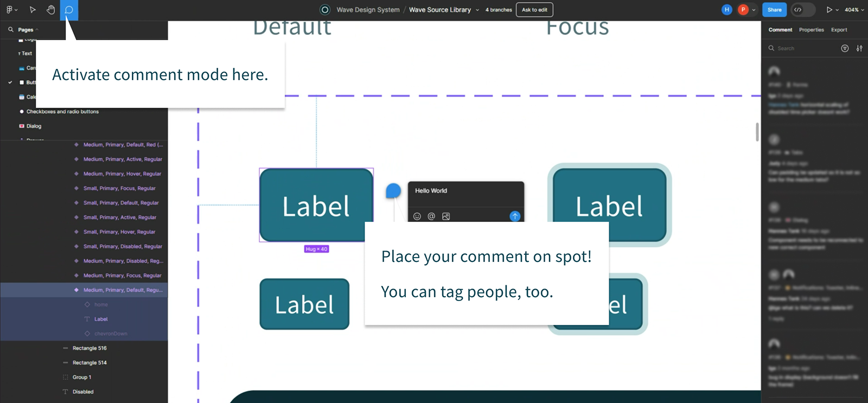Viewport: 868px width, 403px height.
Task: Select layer Medium, Primary, Active, Regular
Action: click(123, 159)
